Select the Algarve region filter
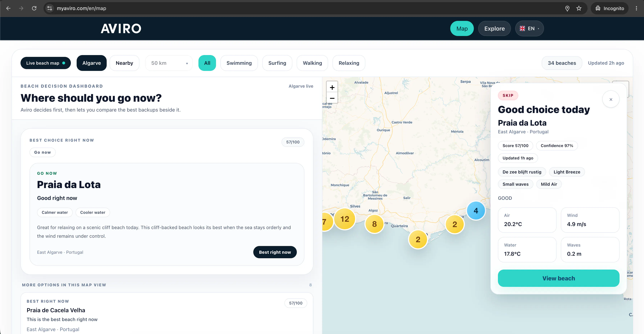 pos(92,63)
